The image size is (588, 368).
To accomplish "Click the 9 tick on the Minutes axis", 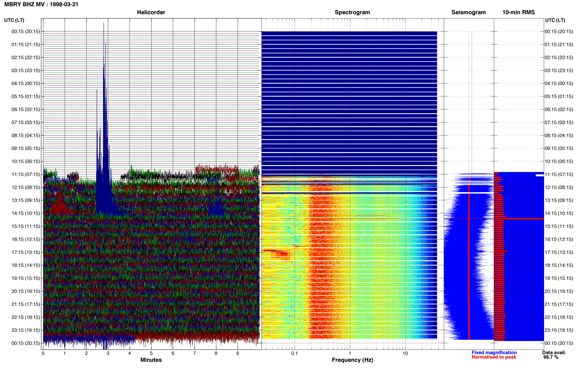I will point(238,353).
